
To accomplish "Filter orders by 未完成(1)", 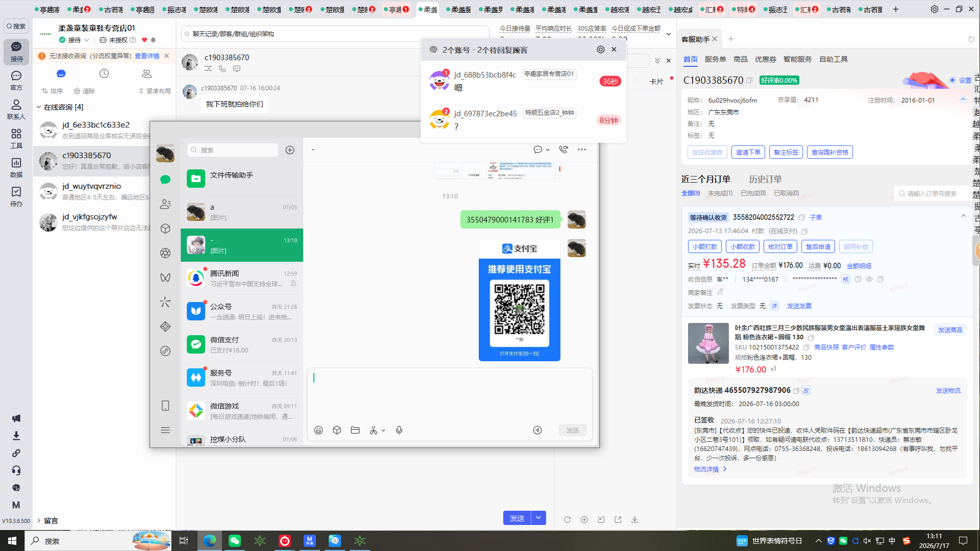I will 720,193.
